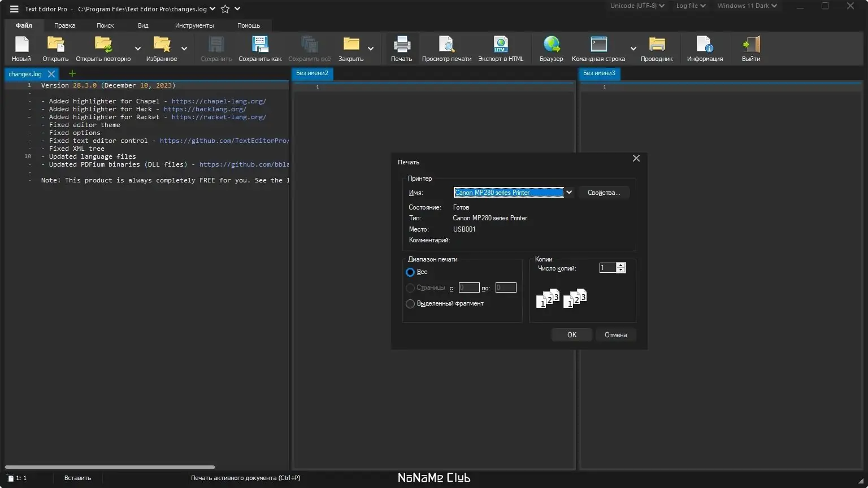Launch Браузер from the toolbar
Screen dimensions: 868x488
[551, 45]
